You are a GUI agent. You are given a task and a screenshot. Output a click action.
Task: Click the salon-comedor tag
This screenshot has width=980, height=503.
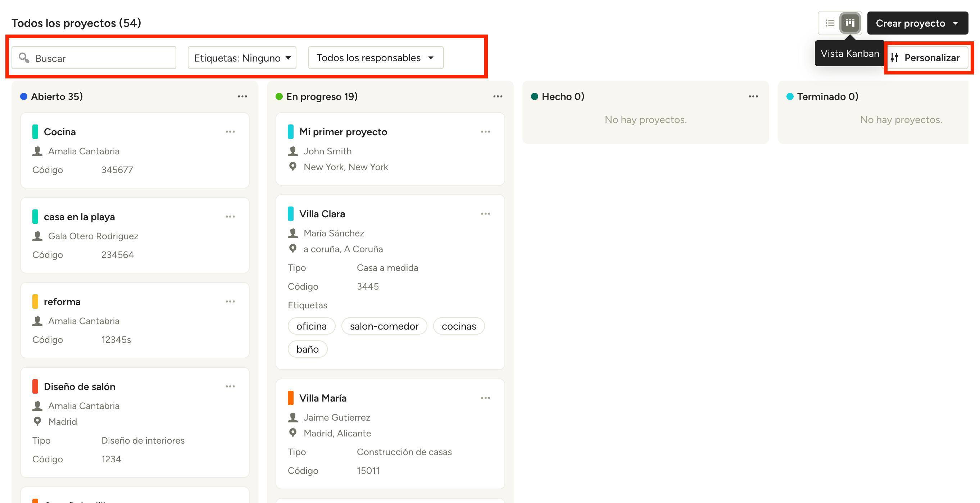[384, 326]
